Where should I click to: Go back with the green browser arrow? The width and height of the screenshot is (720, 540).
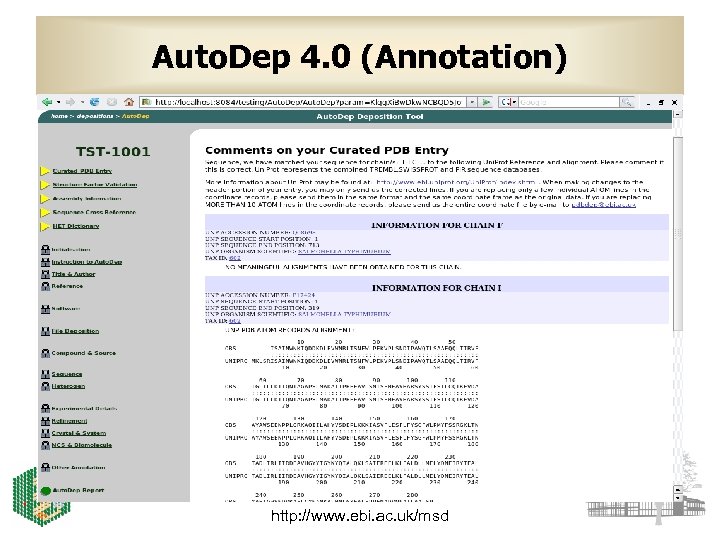tap(47, 102)
